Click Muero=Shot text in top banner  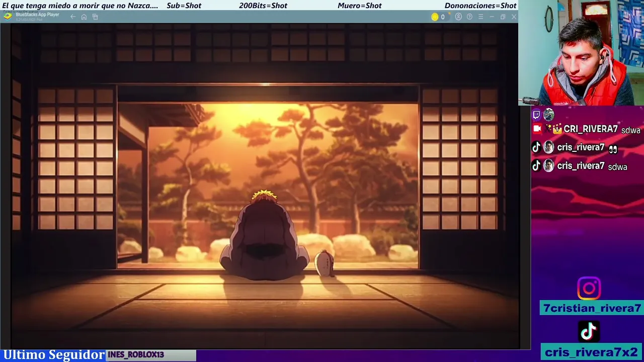point(359,6)
